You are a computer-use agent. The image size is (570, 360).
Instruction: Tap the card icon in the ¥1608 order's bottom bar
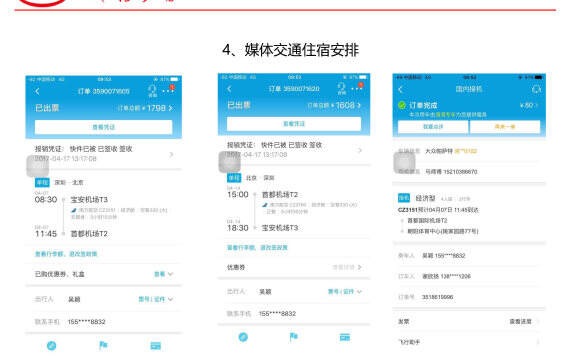345,337
